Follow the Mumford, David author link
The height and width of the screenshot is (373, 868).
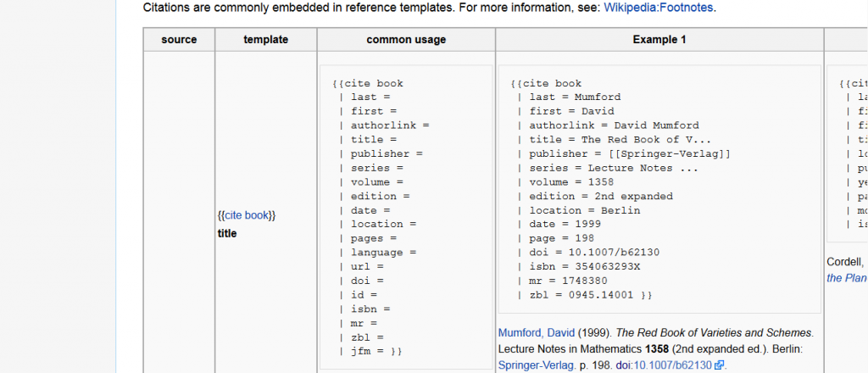537,333
